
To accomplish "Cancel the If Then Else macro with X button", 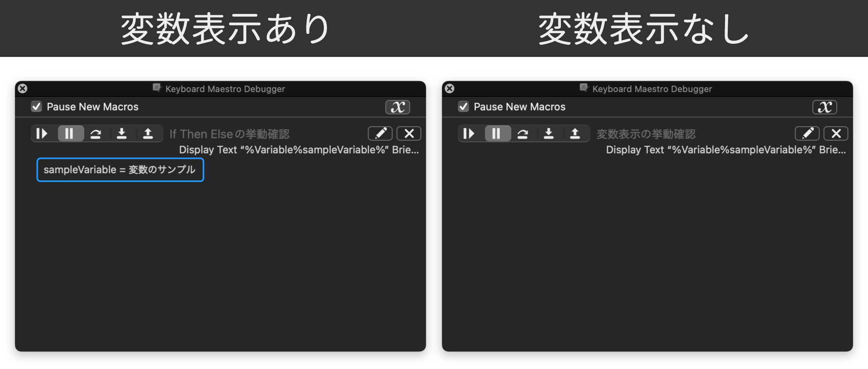I will click(x=409, y=133).
